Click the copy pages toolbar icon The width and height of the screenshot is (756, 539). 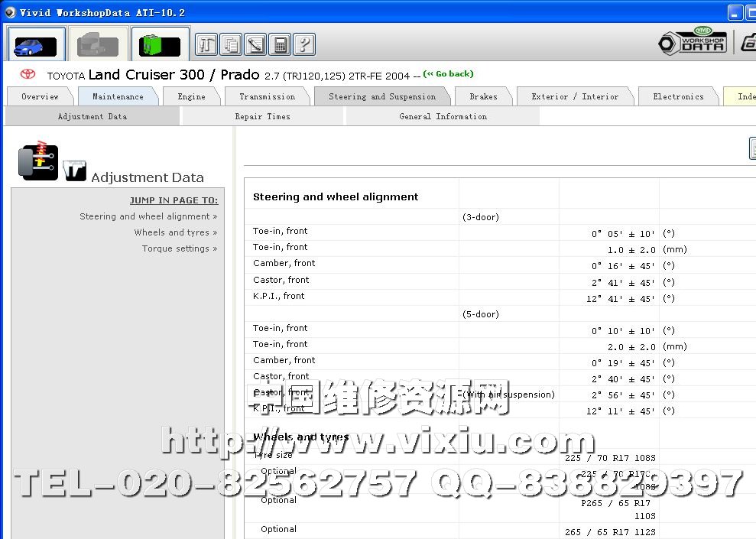(231, 44)
